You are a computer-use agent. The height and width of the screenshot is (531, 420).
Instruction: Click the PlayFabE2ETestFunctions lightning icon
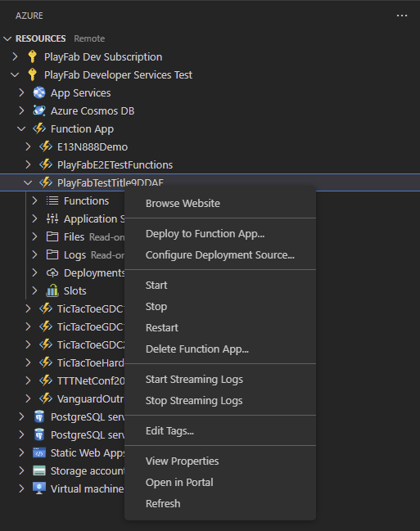pos(46,164)
